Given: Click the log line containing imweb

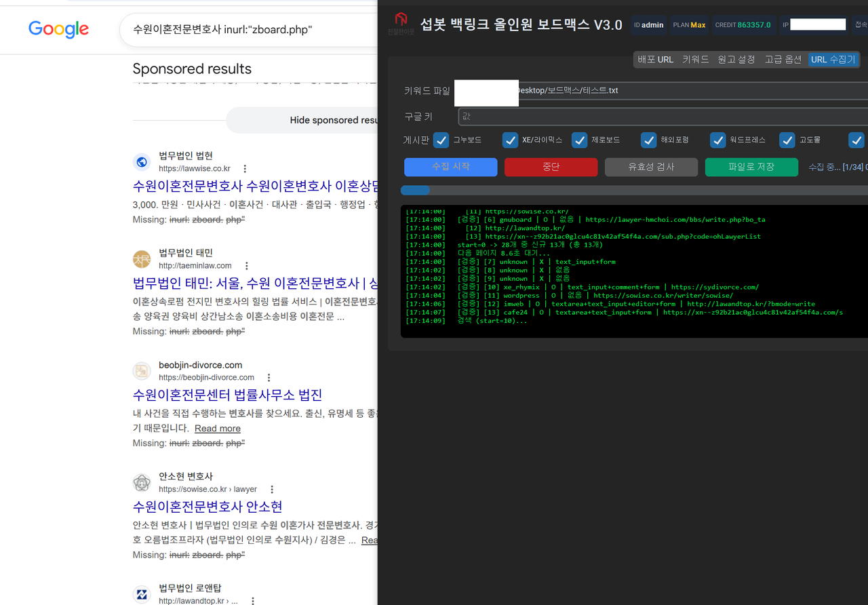Looking at the screenshot, I should coord(610,304).
